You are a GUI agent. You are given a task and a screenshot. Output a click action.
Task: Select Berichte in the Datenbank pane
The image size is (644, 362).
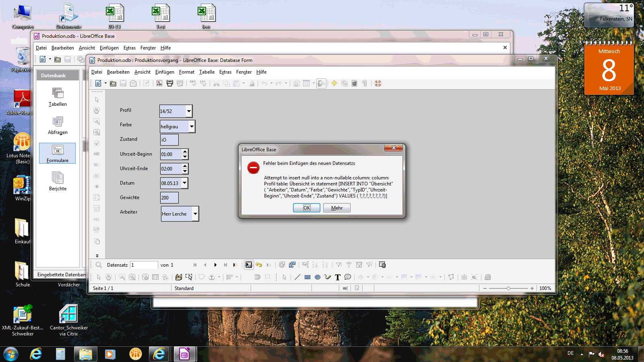point(58,181)
